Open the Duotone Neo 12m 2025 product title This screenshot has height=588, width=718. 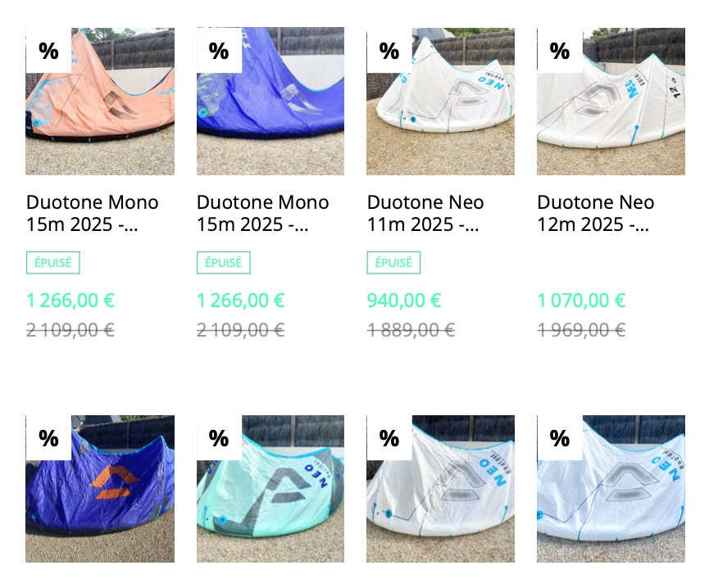[x=596, y=213]
